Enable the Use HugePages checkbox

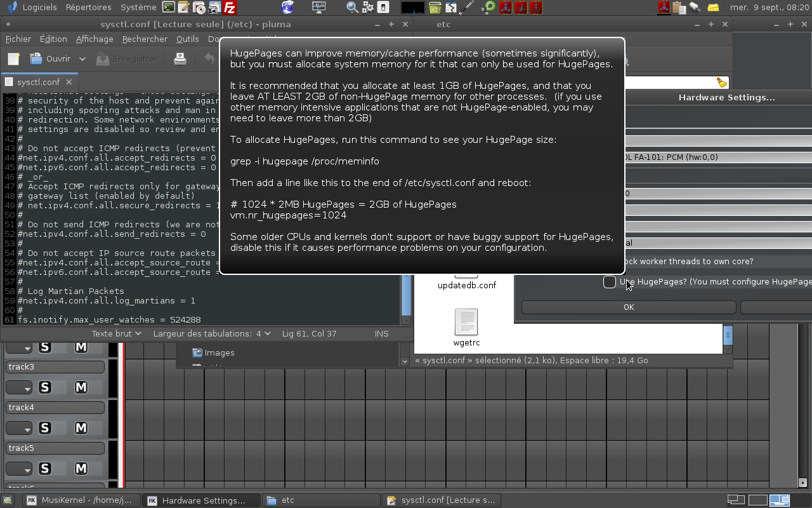[610, 282]
